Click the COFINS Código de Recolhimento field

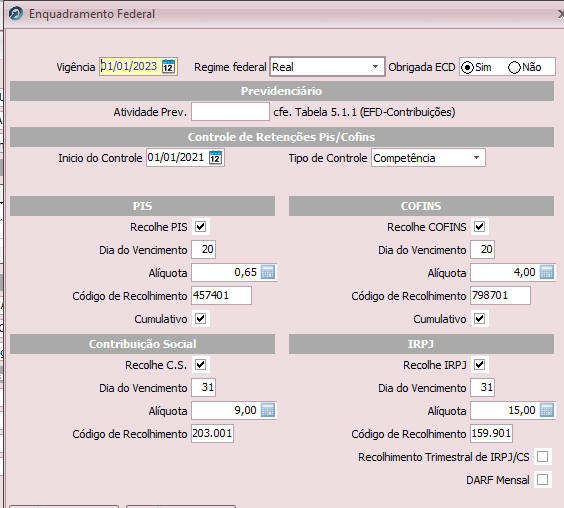pos(500,295)
